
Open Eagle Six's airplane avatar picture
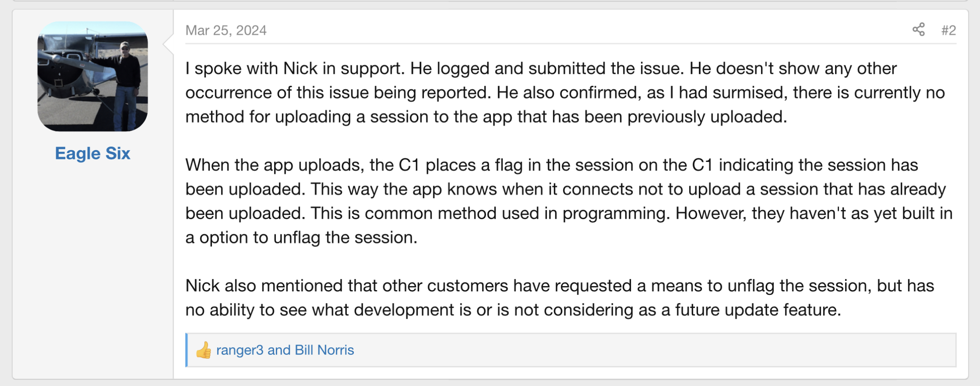[x=93, y=77]
